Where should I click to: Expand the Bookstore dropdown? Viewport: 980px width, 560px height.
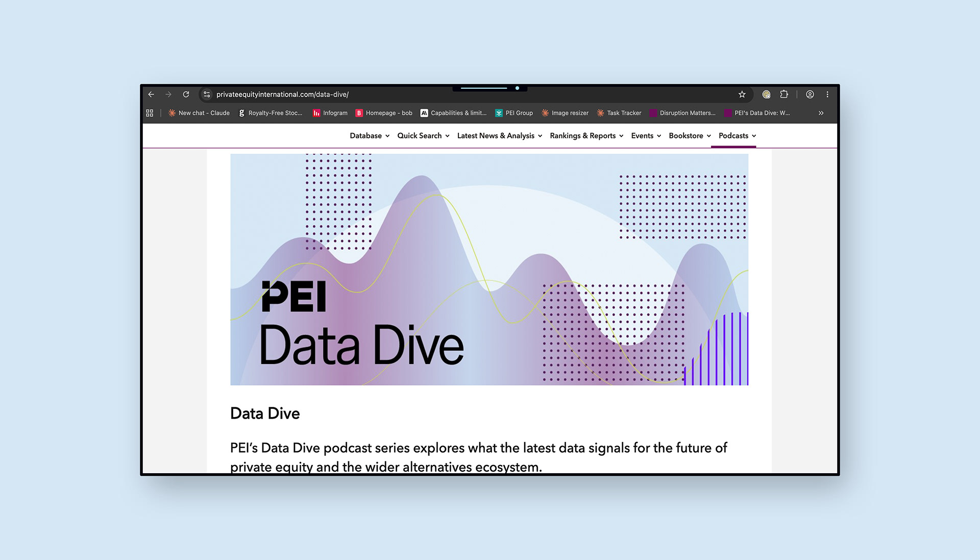click(x=690, y=136)
